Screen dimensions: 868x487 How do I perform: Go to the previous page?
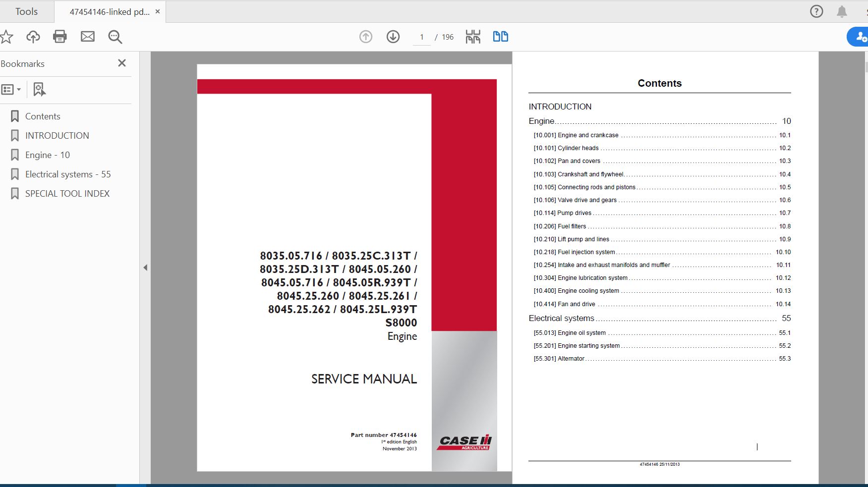point(366,37)
